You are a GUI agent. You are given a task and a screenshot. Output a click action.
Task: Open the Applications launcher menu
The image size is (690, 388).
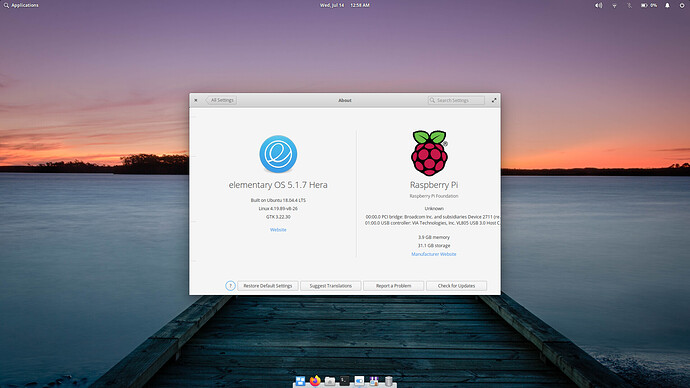point(21,5)
